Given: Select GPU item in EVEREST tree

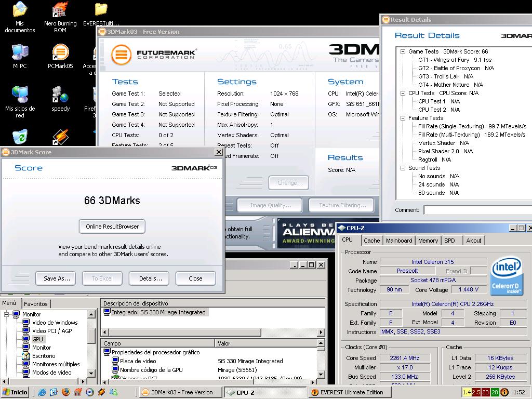Looking at the screenshot, I should point(37,339).
